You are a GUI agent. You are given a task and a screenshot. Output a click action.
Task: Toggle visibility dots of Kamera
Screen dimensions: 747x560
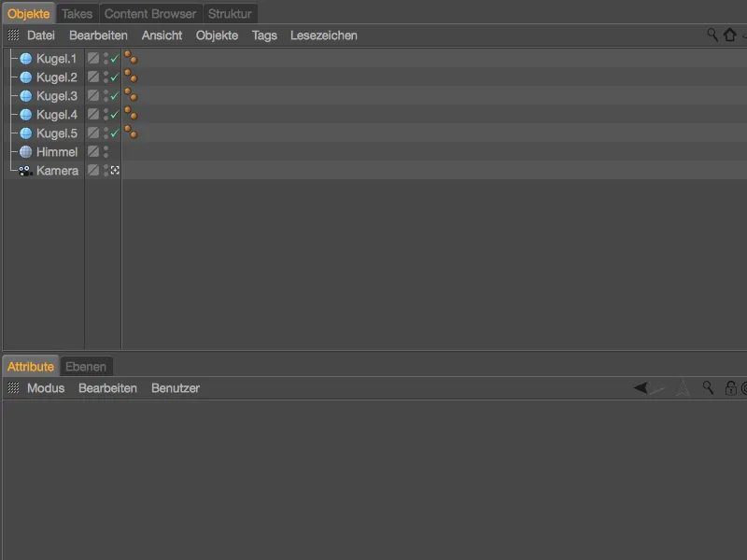tap(106, 171)
